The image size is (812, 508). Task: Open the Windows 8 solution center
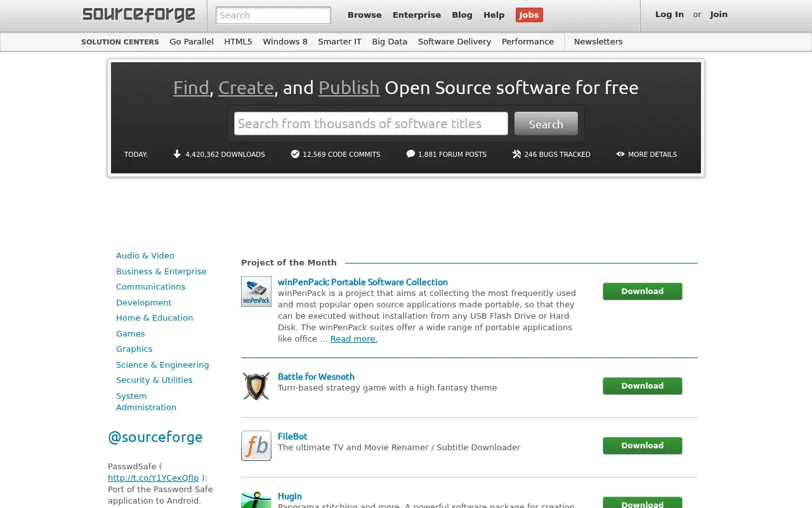[x=285, y=42]
